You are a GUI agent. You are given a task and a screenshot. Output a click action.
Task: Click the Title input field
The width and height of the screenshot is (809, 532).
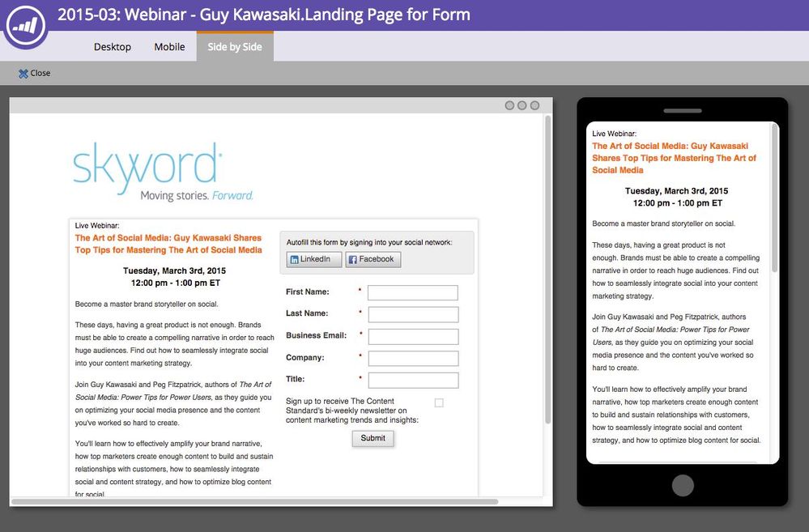(413, 381)
